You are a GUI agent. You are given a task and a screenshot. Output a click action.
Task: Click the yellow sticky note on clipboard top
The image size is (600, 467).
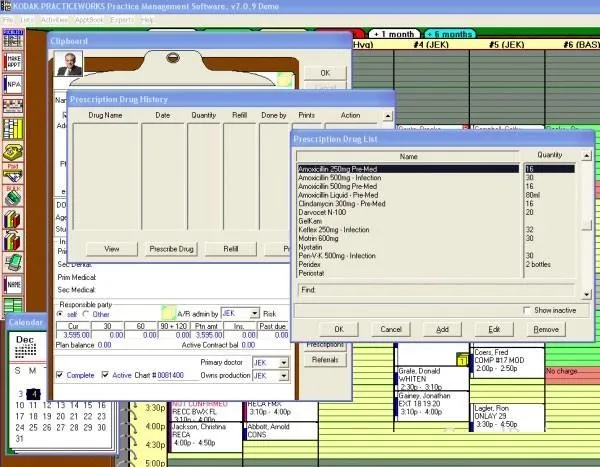[284, 80]
